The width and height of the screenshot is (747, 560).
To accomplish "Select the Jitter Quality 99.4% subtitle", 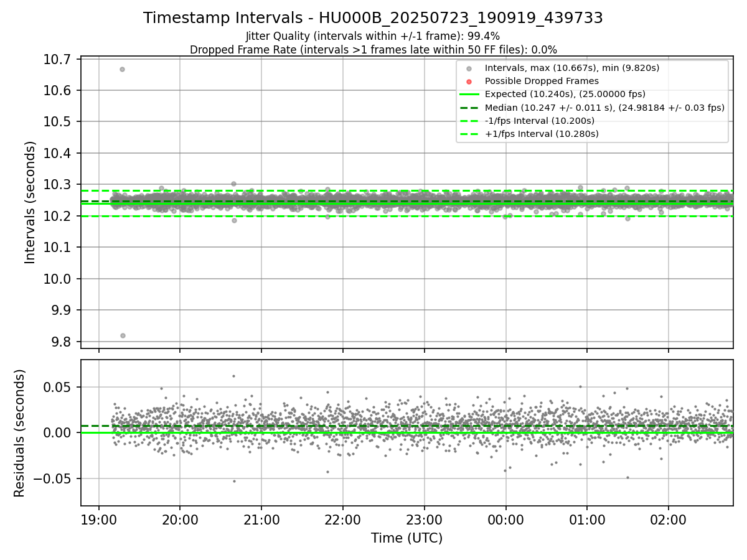I will pyautogui.click(x=373, y=36).
